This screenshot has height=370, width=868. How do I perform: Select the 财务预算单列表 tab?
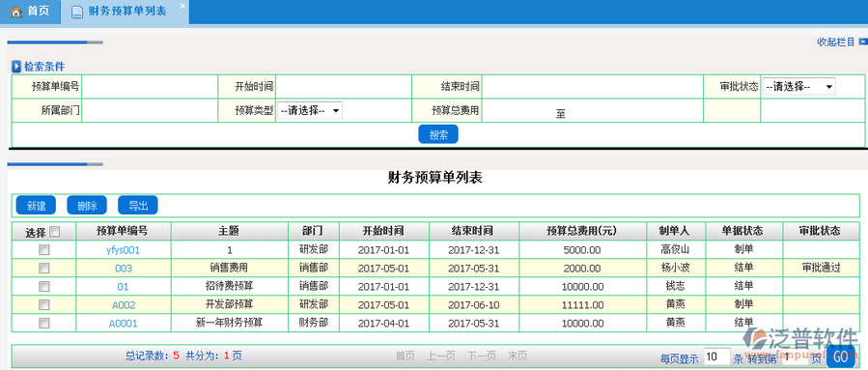[x=125, y=12]
